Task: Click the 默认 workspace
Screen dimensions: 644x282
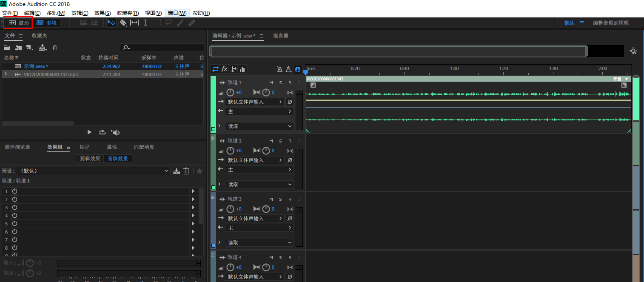Action: click(570, 23)
